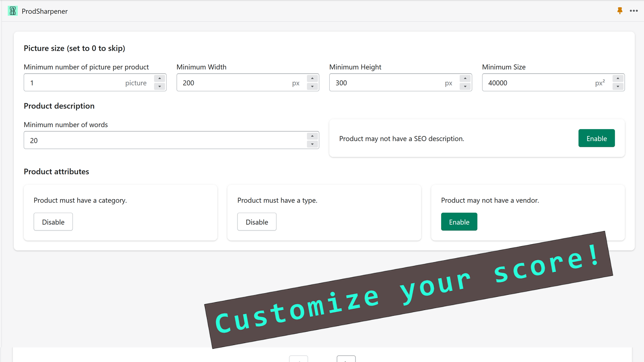Click the 'Minimum number of words' label
The width and height of the screenshot is (644, 362).
tap(66, 125)
